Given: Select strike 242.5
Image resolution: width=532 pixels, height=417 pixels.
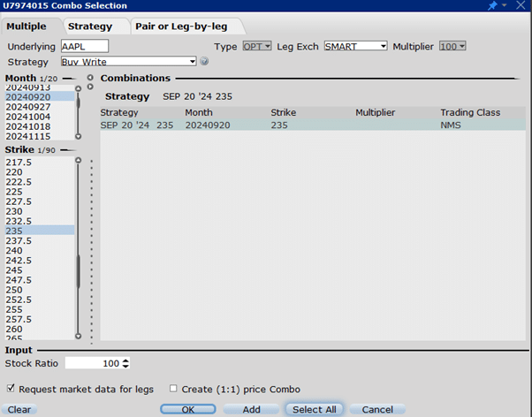Looking at the screenshot, I should click(40, 261).
